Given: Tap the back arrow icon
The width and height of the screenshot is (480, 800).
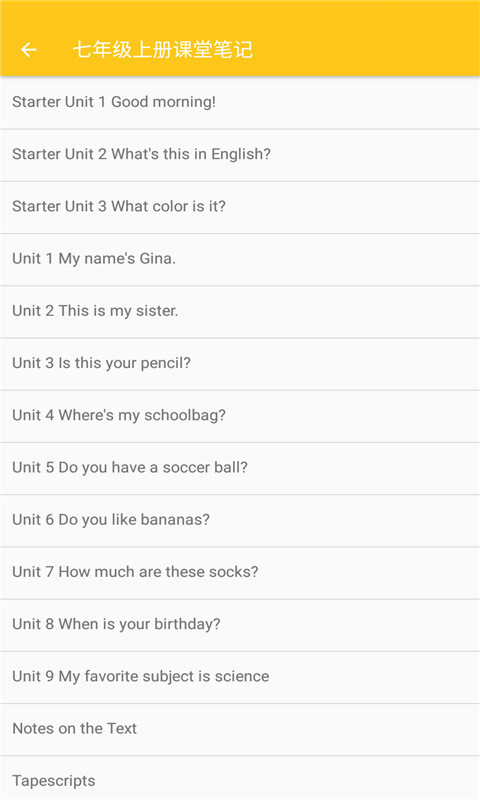Looking at the screenshot, I should coord(29,49).
